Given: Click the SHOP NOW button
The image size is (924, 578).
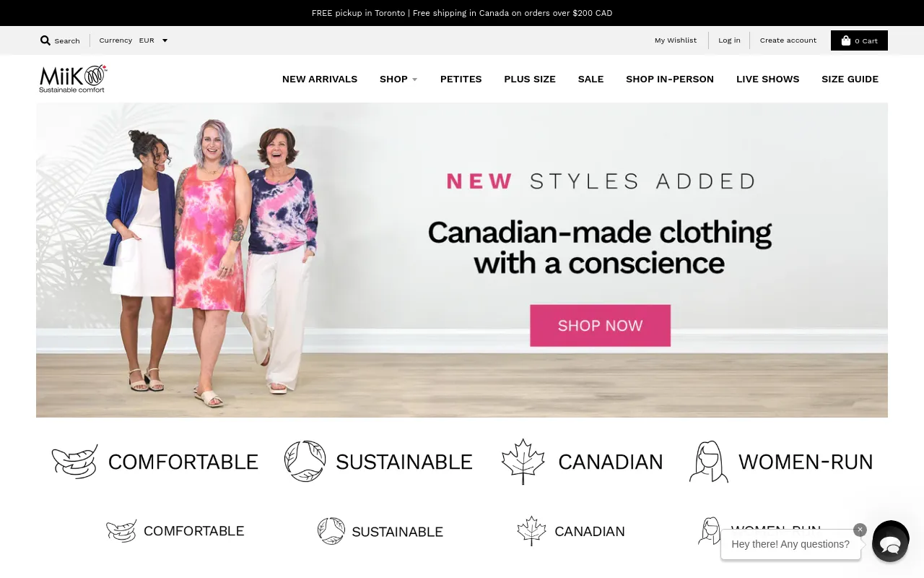Looking at the screenshot, I should pyautogui.click(x=600, y=325).
